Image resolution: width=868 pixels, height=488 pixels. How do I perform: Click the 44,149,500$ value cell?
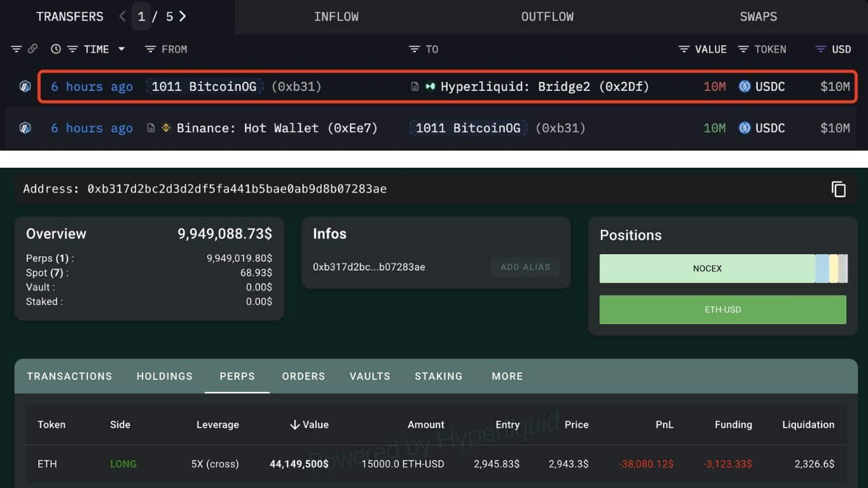tap(299, 464)
